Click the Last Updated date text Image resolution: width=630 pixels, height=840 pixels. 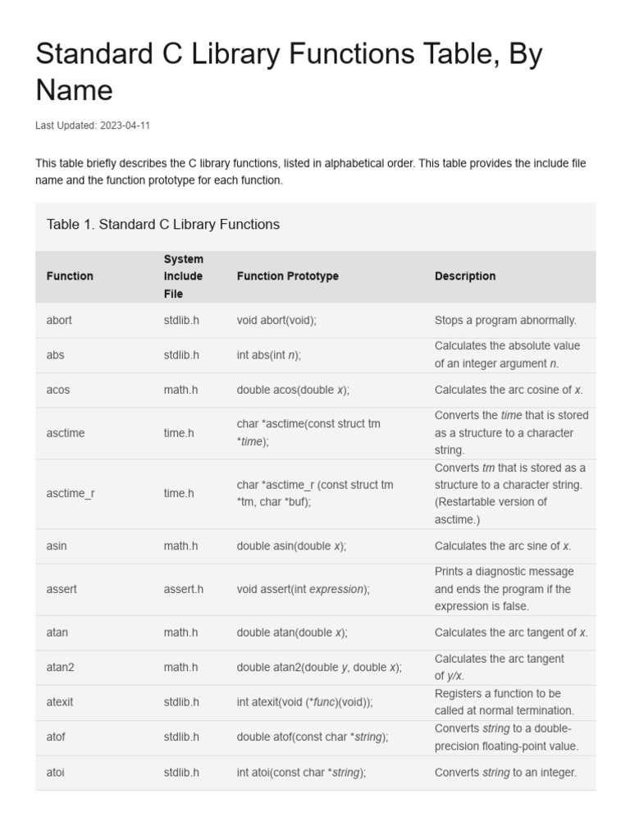pyautogui.click(x=93, y=126)
